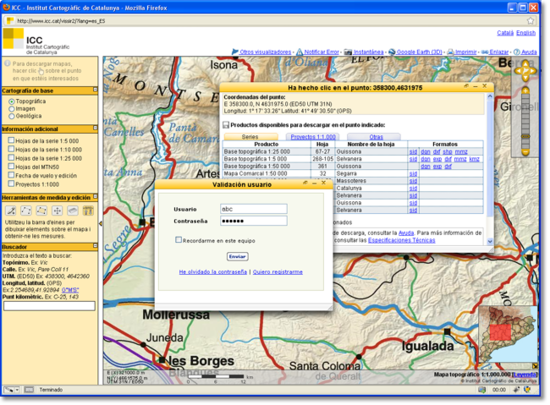Click Quiero registrarme link
Image resolution: width=550 pixels, height=405 pixels.
(x=277, y=272)
